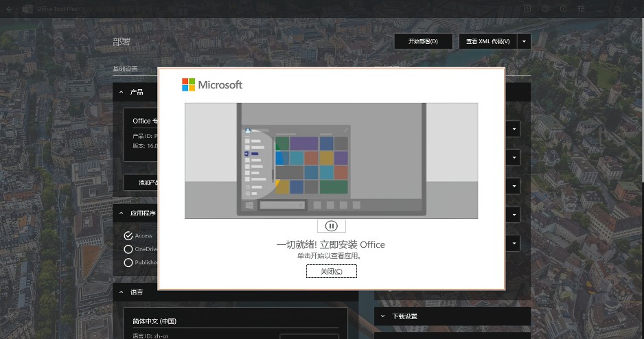Click the 产品 ID line in product card
The width and height of the screenshot is (644, 339).
[145, 136]
